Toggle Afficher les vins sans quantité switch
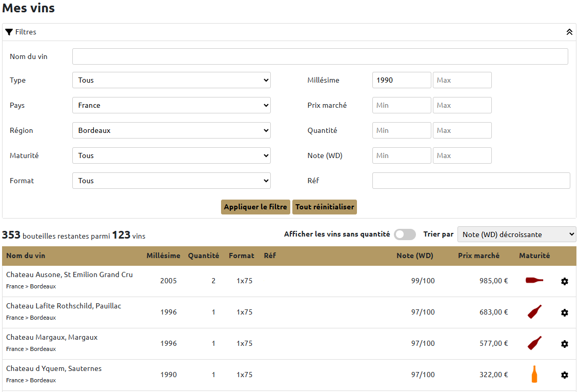Screen dimensions: 578x392 (405, 234)
